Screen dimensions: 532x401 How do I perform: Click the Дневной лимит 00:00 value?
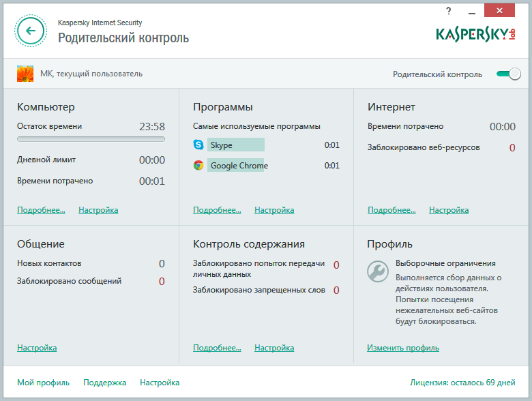[x=152, y=160]
